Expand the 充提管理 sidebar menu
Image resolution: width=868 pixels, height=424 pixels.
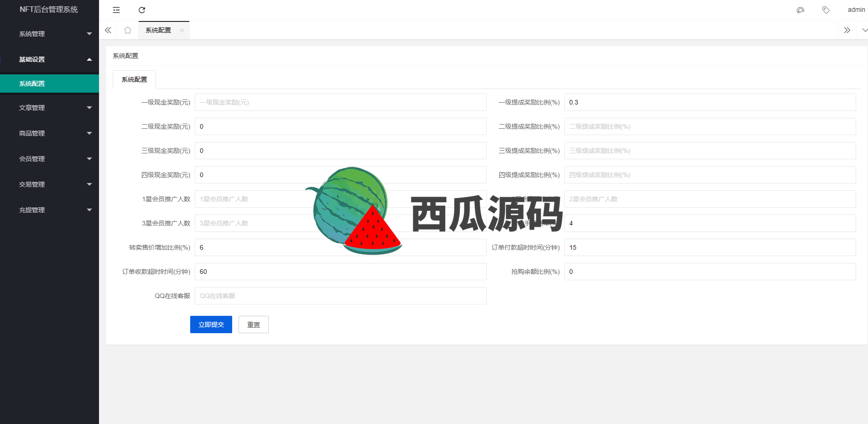49,210
